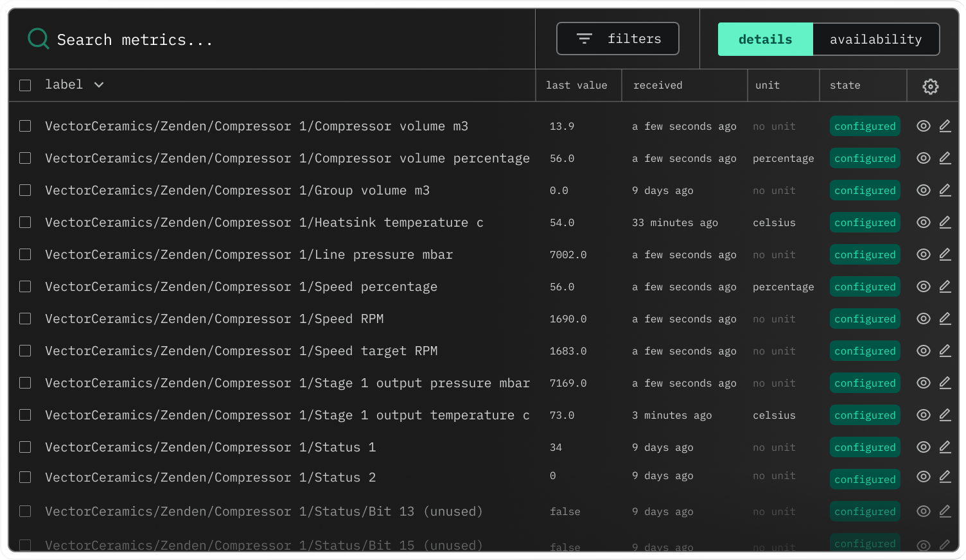Screen dimensions: 966x560
Task: Edit Status/Bit 13 (unused) metric
Action: [945, 511]
